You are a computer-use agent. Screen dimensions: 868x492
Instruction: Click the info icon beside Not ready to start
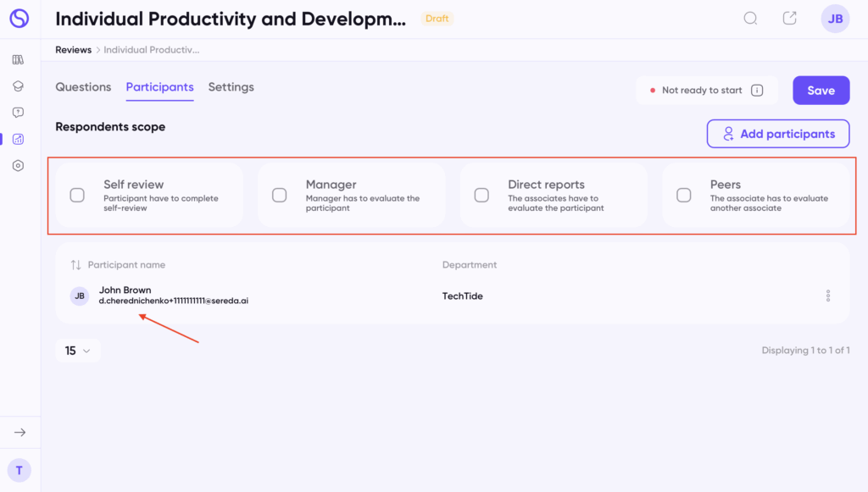pyautogui.click(x=757, y=91)
